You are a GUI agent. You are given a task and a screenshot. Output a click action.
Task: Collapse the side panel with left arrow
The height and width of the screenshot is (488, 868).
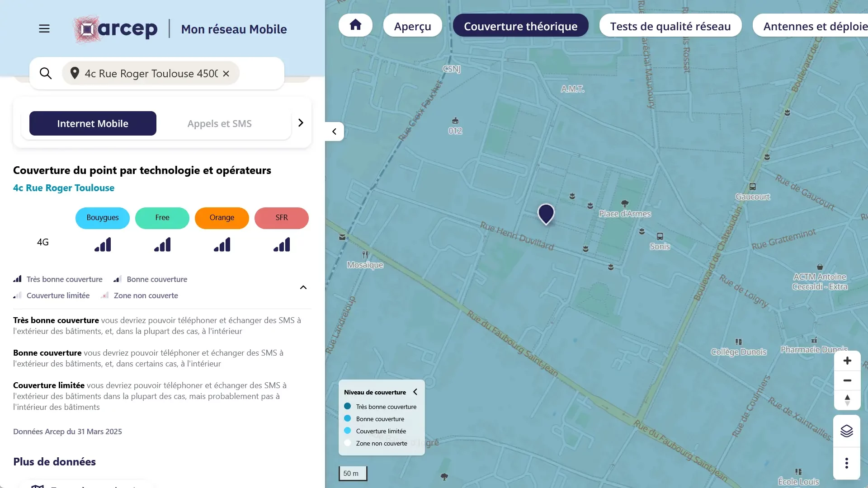click(x=334, y=131)
